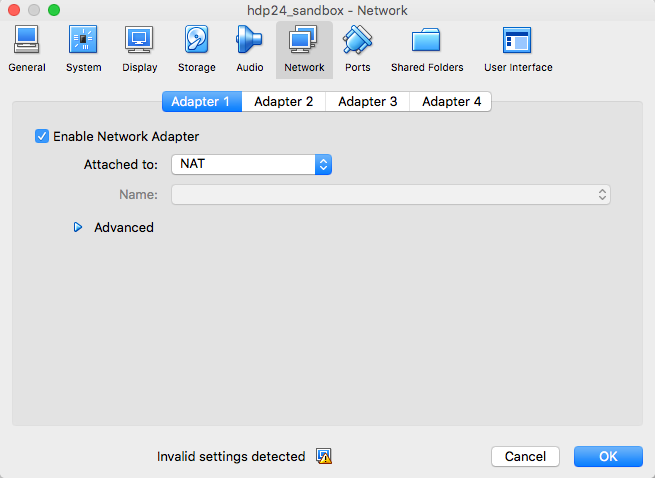
Task: Click the invalid settings warning icon
Action: [324, 456]
